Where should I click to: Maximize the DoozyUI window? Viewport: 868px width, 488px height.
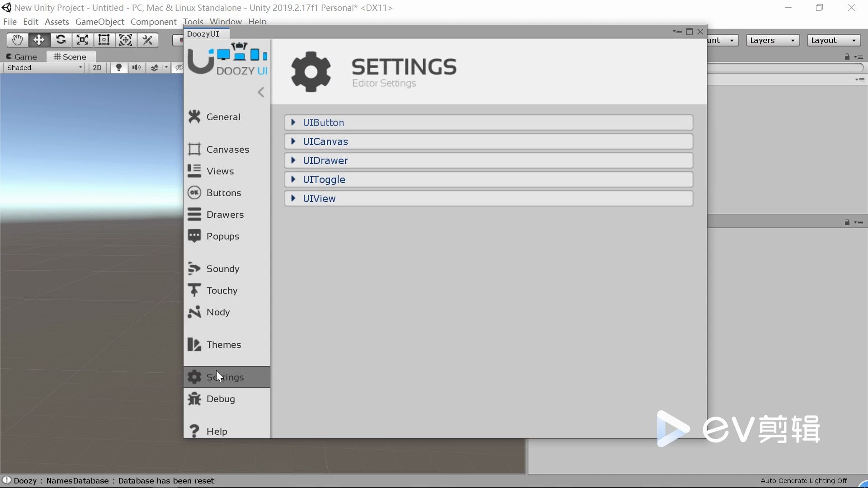(689, 32)
